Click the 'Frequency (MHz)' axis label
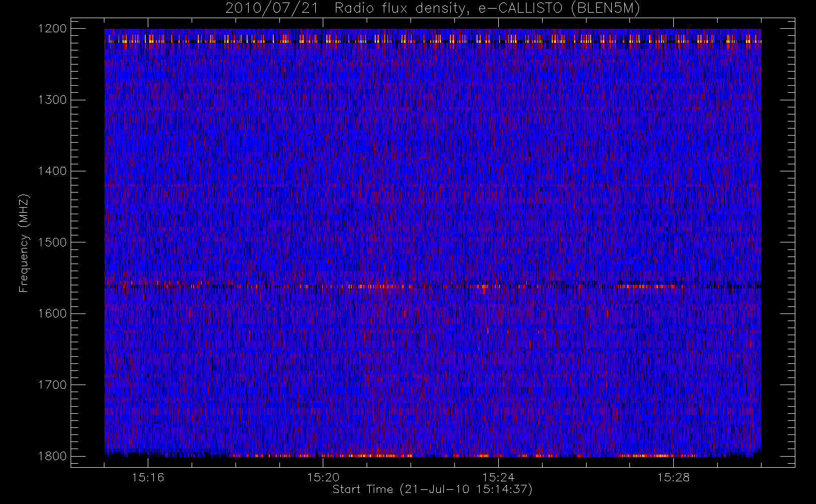The image size is (816, 504). click(24, 243)
